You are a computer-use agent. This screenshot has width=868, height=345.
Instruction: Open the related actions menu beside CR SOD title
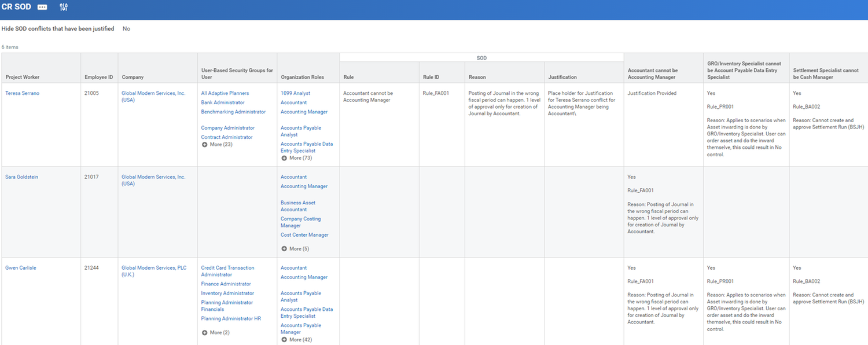coord(42,7)
